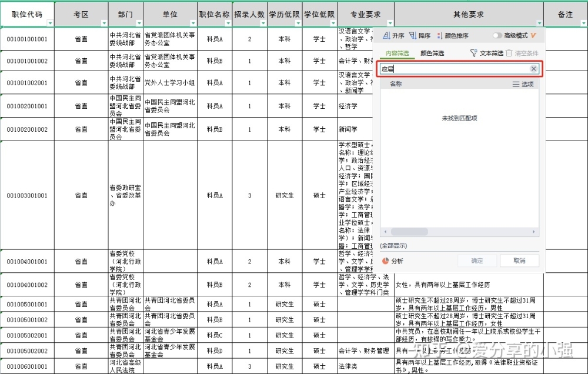Select cell 001004001001

click(x=28, y=261)
